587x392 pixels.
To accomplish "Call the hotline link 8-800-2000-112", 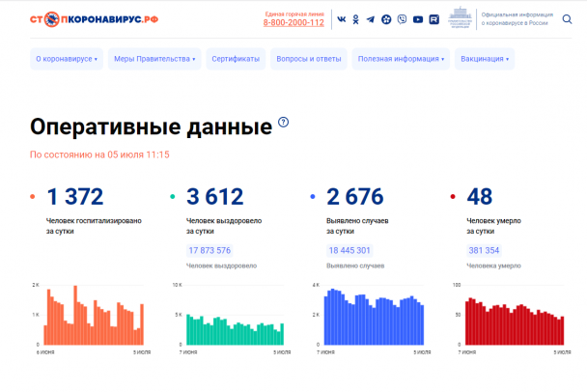I will point(293,23).
